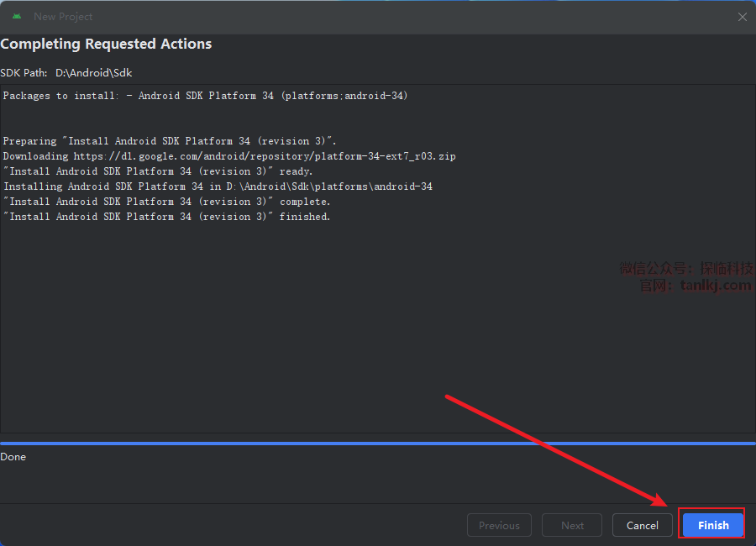Close the New Project dialog window
The height and width of the screenshot is (546, 756).
pos(742,17)
